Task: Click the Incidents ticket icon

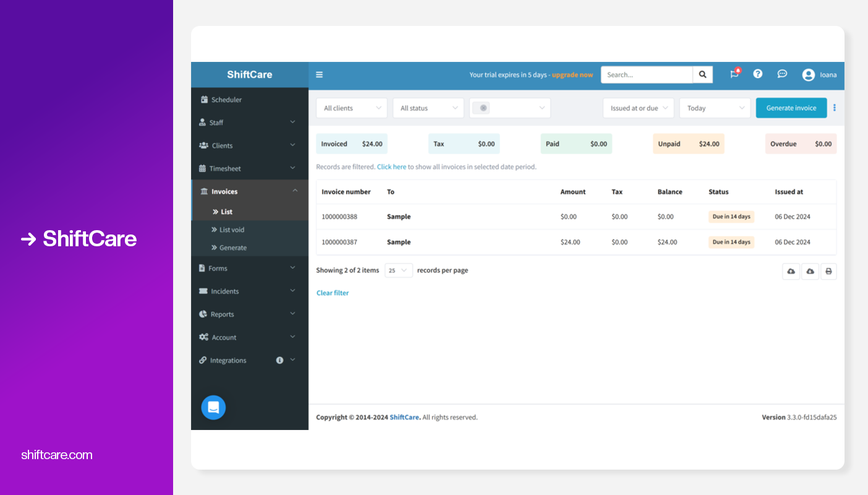Action: click(x=203, y=291)
